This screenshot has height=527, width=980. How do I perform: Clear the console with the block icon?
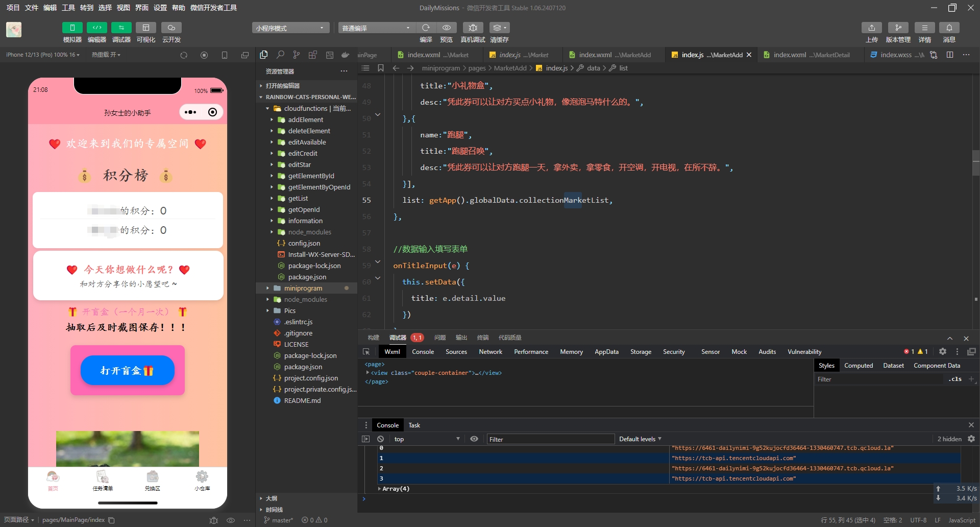[x=381, y=439]
